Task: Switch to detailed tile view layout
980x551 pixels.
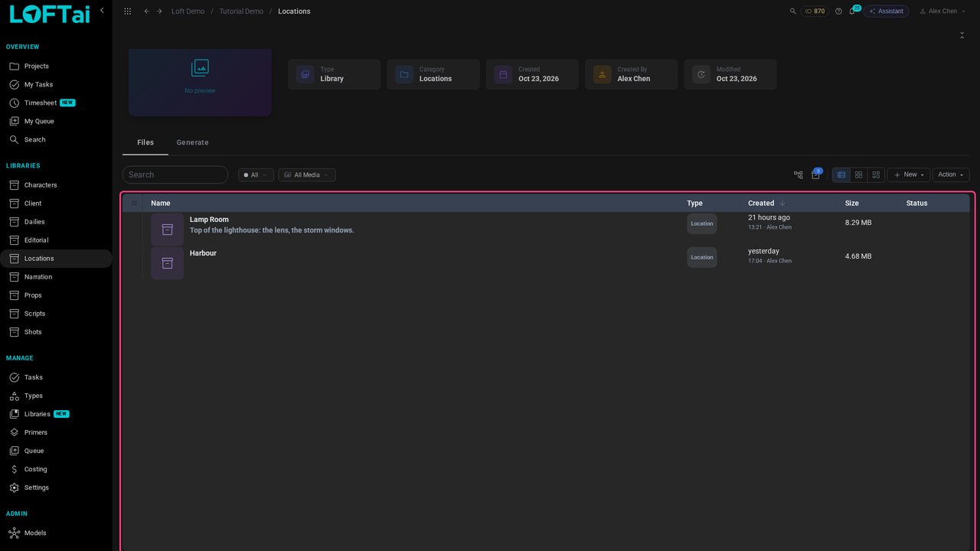Action: click(877, 174)
